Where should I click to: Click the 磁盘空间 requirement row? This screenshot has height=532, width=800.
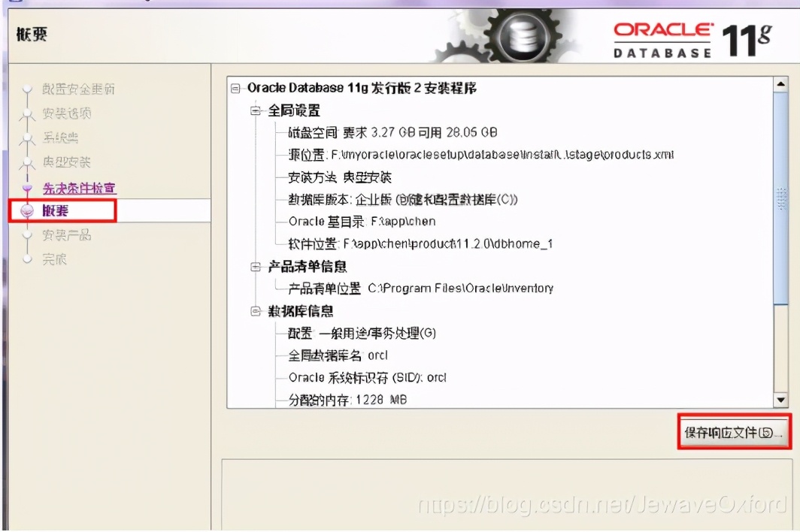(392, 132)
